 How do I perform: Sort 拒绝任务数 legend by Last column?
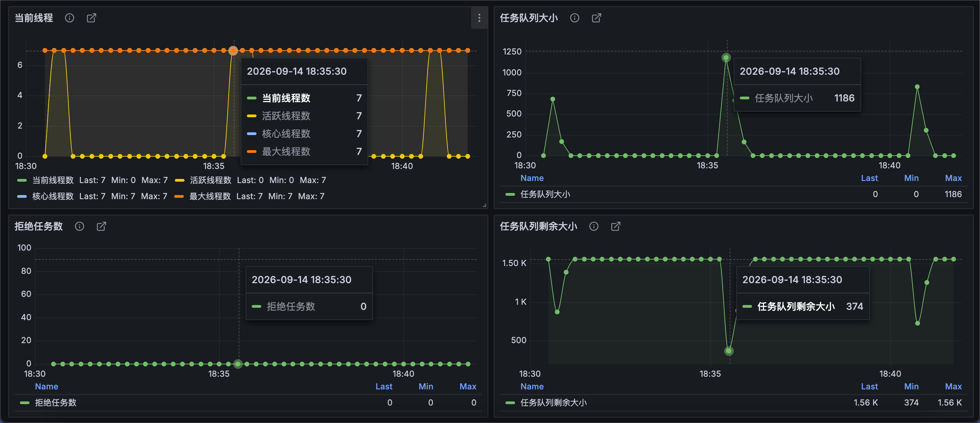(384, 386)
